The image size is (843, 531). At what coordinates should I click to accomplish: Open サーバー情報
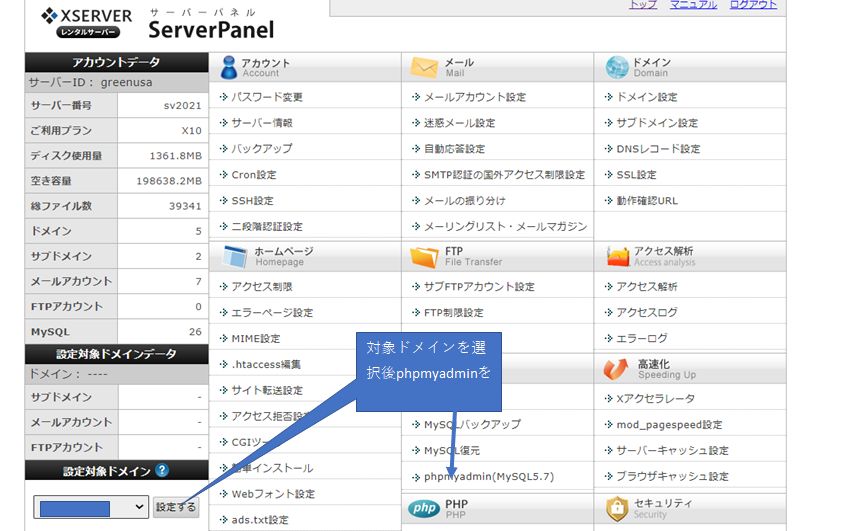click(x=262, y=123)
